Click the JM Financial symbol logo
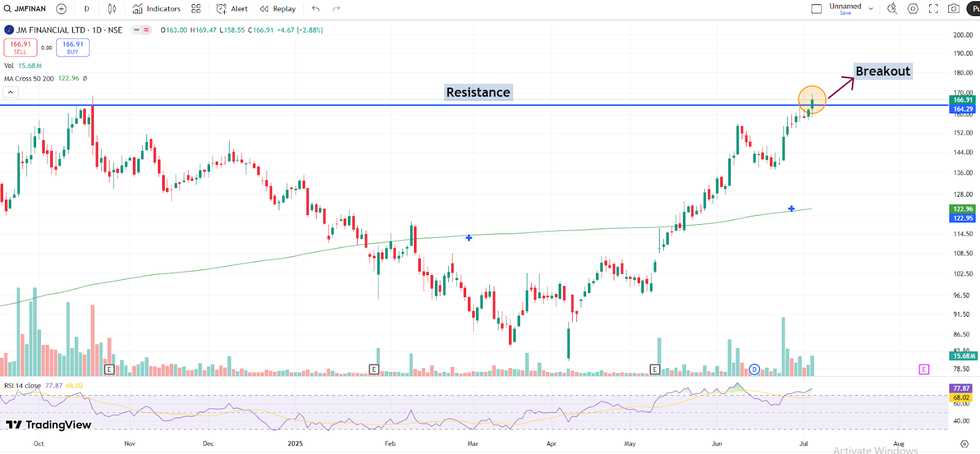This screenshot has width=980, height=454. (x=9, y=29)
